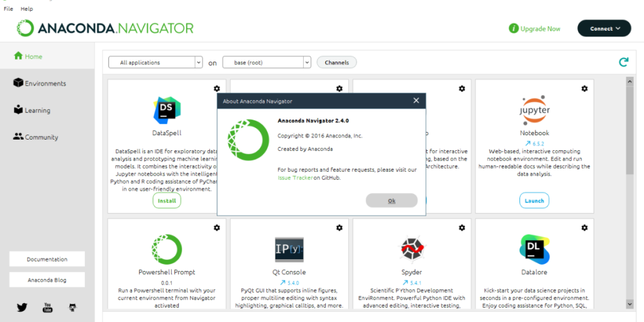Click the Spyder card title

(x=412, y=272)
